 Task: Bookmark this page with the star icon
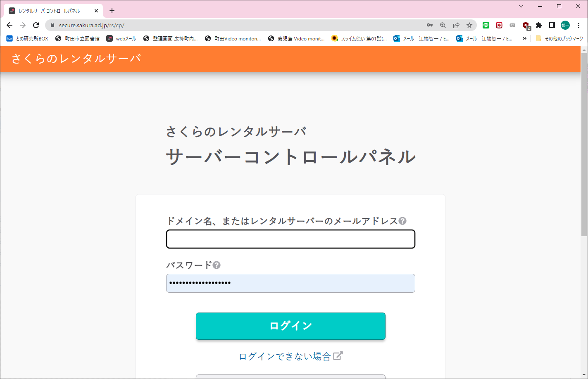click(469, 25)
